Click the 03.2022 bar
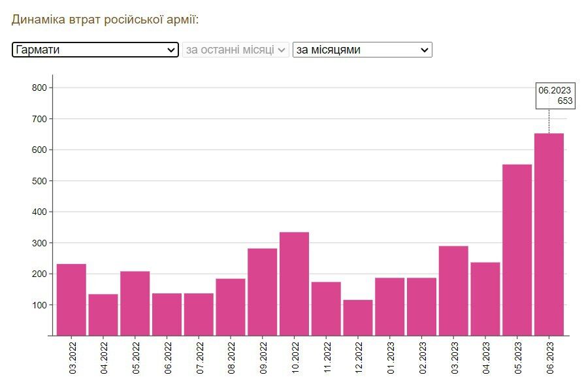 71,300
